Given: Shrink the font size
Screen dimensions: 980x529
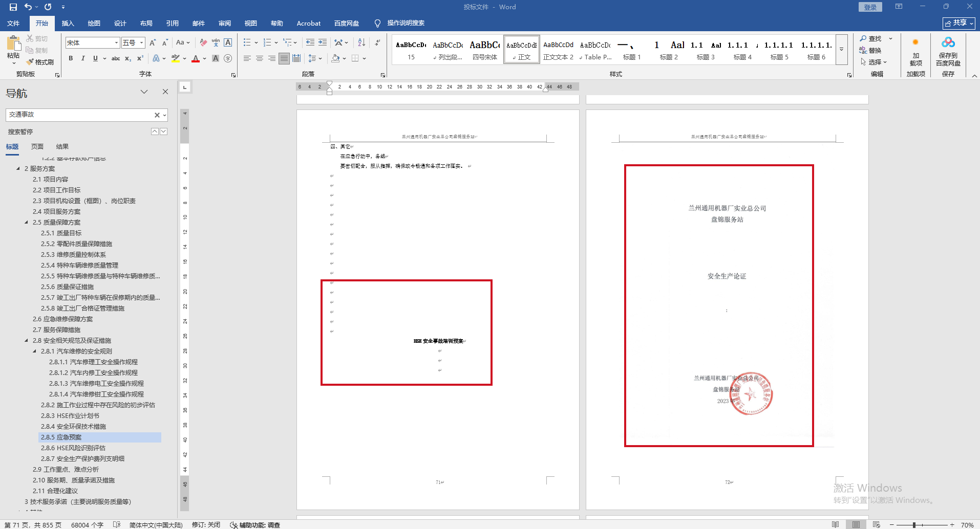Looking at the screenshot, I should click(x=165, y=43).
